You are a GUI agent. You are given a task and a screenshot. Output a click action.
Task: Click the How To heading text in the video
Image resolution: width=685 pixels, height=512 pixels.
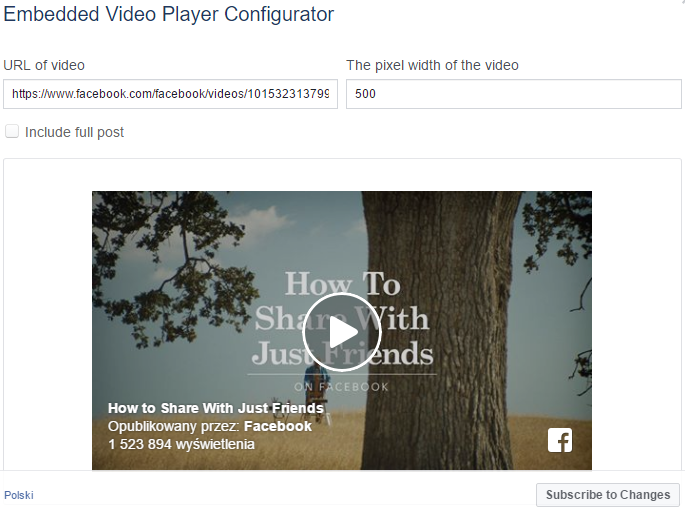[x=342, y=284]
